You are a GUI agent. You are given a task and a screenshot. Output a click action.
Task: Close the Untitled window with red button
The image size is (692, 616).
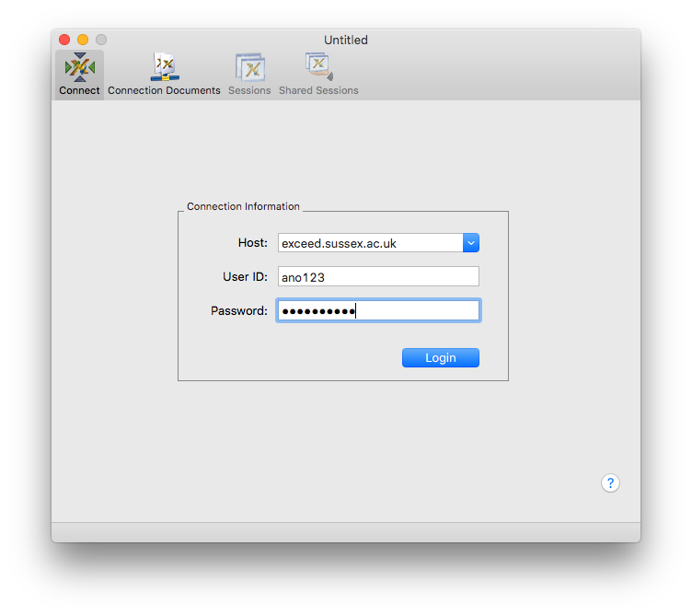[x=64, y=40]
